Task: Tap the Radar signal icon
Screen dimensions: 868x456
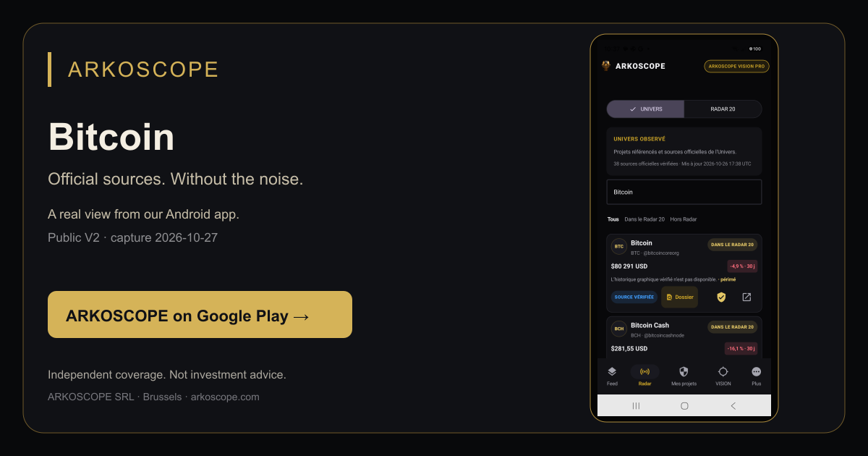Action: click(x=645, y=371)
